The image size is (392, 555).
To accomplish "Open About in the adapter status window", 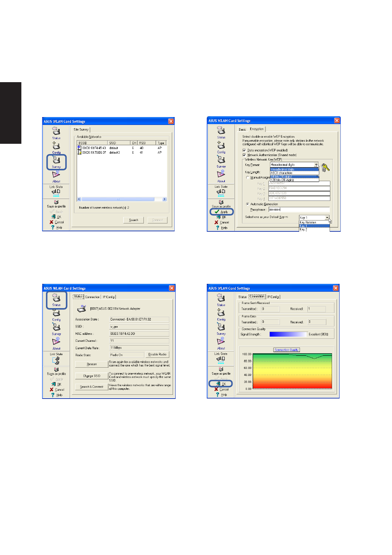I will pyautogui.click(x=56, y=344).
